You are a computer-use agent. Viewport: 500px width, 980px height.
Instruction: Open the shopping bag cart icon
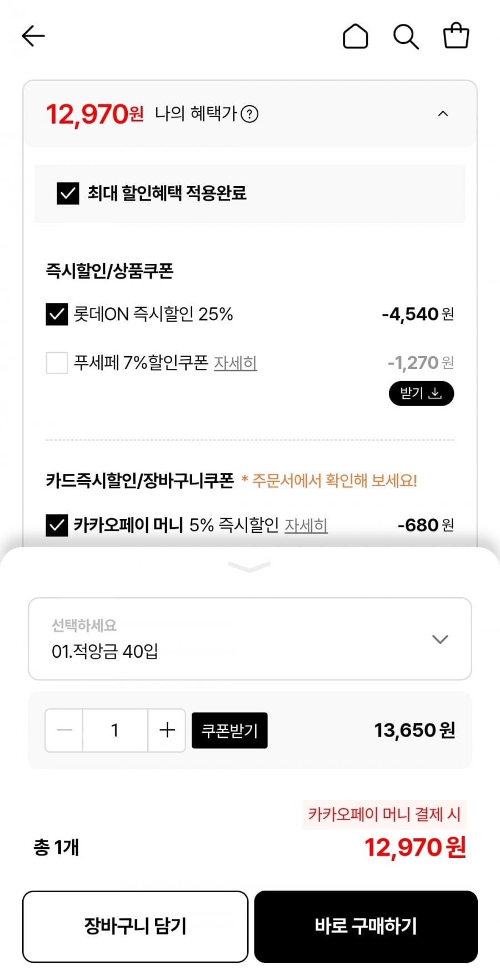(x=456, y=36)
